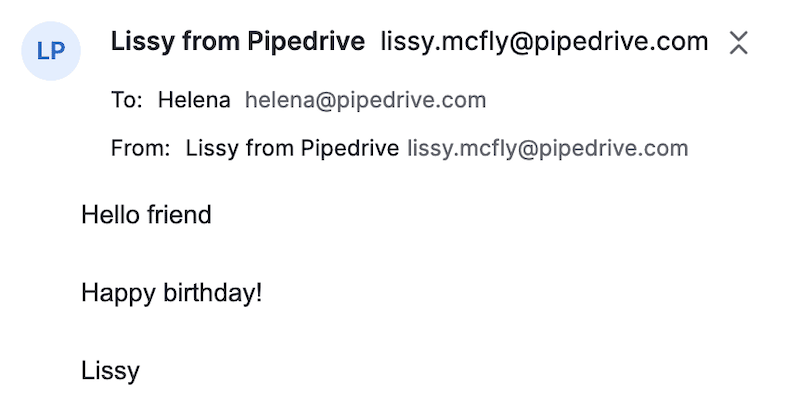Collapse the email details with the chevron icon

click(x=738, y=42)
